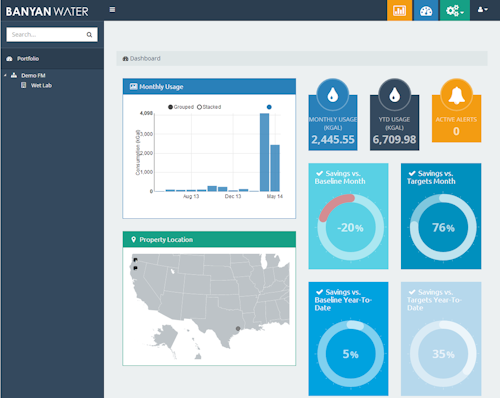Click the Banyan Water logo
500x398 pixels.
[x=47, y=12]
